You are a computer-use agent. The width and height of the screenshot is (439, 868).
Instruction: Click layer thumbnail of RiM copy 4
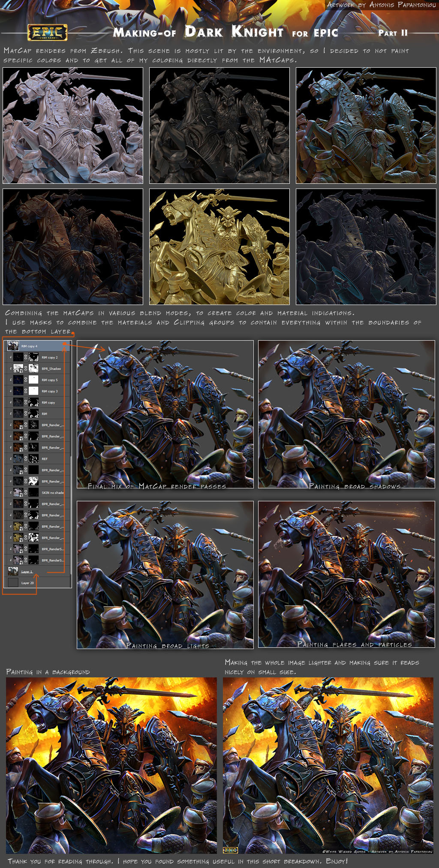(13, 345)
